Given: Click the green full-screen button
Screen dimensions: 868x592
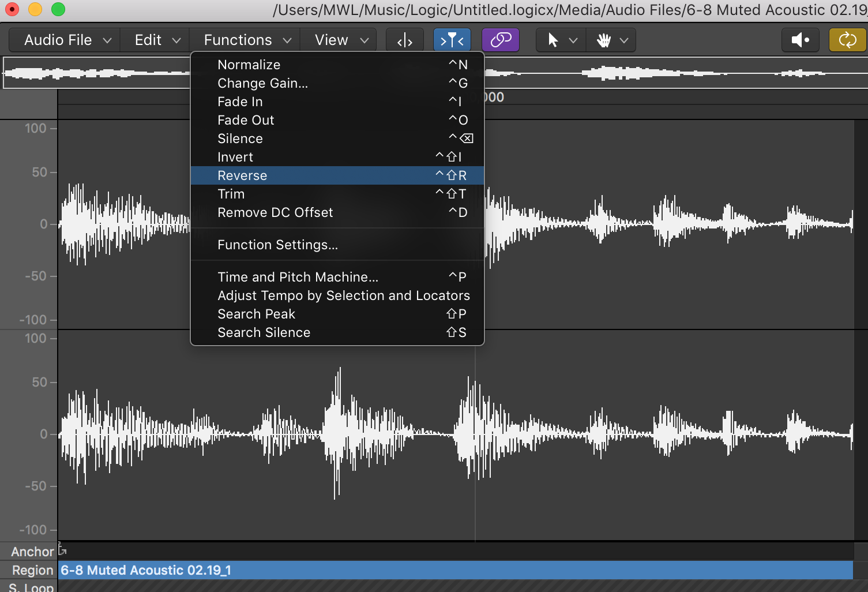Looking at the screenshot, I should pyautogui.click(x=58, y=9).
